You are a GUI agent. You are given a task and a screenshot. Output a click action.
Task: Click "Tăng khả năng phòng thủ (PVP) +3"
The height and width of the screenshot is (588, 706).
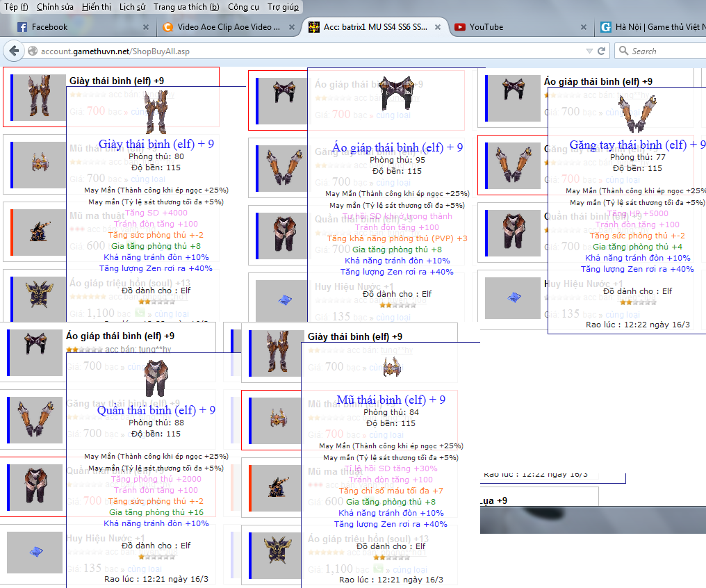(x=397, y=238)
